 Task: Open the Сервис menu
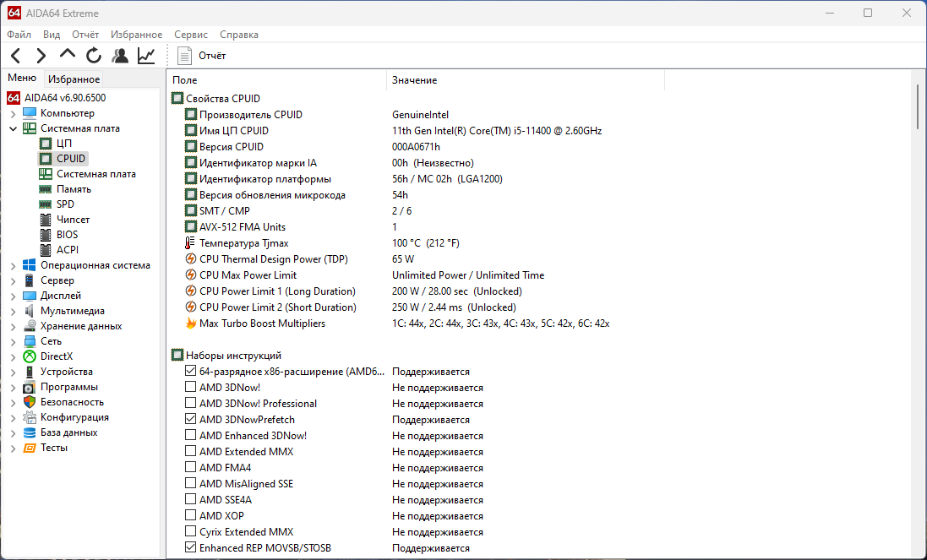pos(191,35)
